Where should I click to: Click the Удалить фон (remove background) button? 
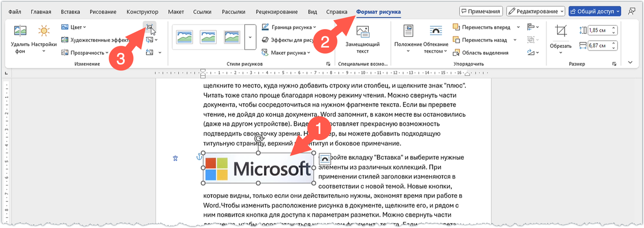[20, 39]
